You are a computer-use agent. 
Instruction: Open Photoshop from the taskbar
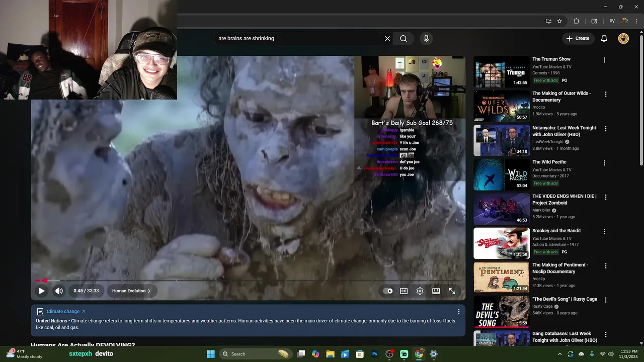point(374,354)
